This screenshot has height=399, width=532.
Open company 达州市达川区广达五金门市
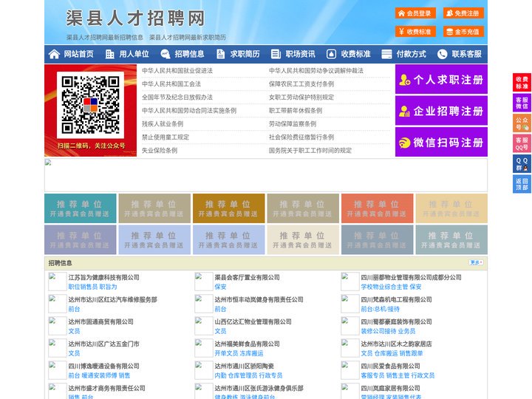pyautogui.click(x=104, y=344)
